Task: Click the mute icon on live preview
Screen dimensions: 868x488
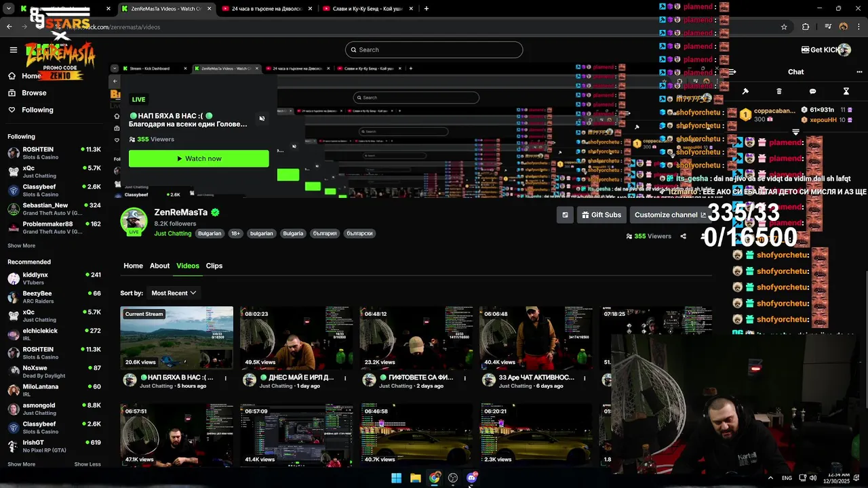Action: coord(262,119)
